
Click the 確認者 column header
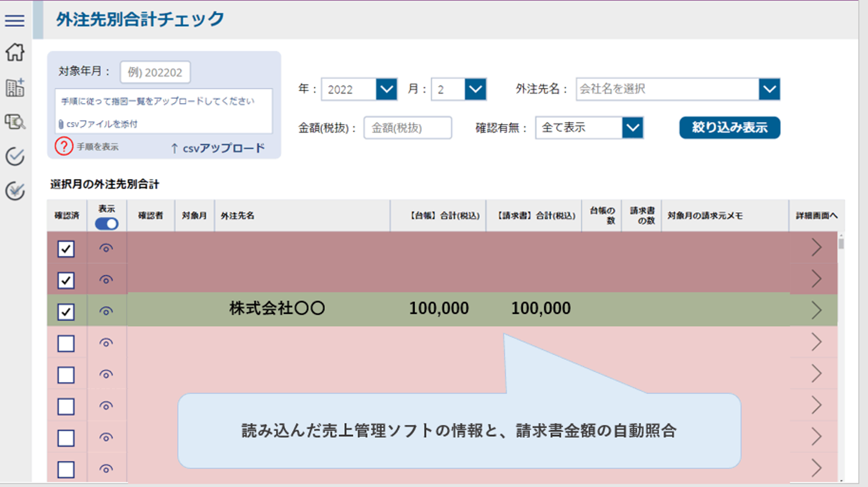pyautogui.click(x=151, y=216)
